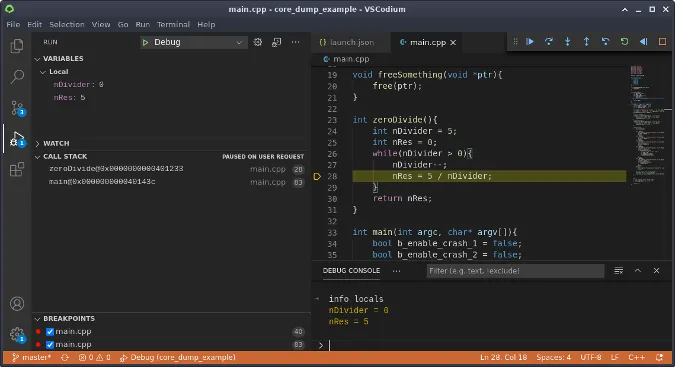Screen dimensions: 675x367
Task: Click the debug console filter field
Action: tap(515, 271)
